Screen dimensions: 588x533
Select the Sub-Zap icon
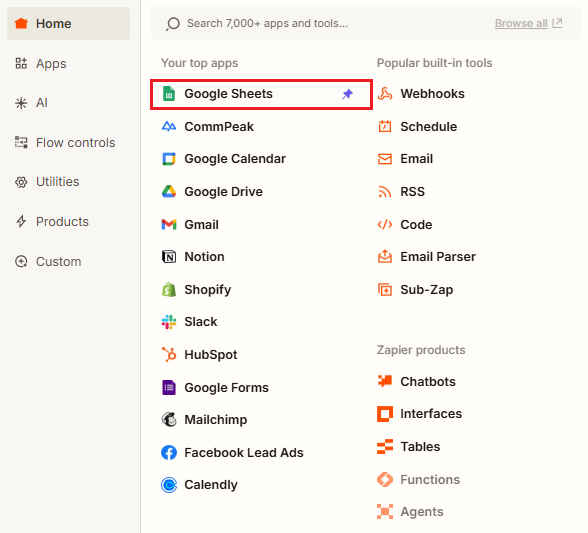point(385,290)
